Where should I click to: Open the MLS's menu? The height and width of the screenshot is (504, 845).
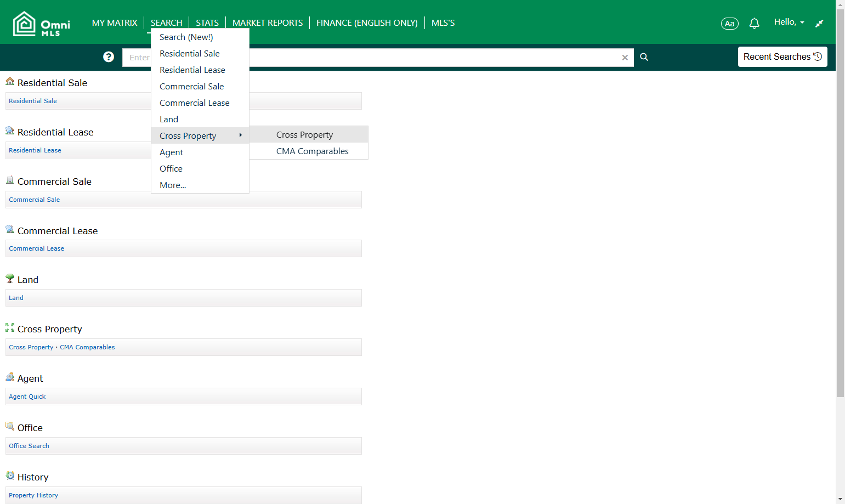[443, 23]
